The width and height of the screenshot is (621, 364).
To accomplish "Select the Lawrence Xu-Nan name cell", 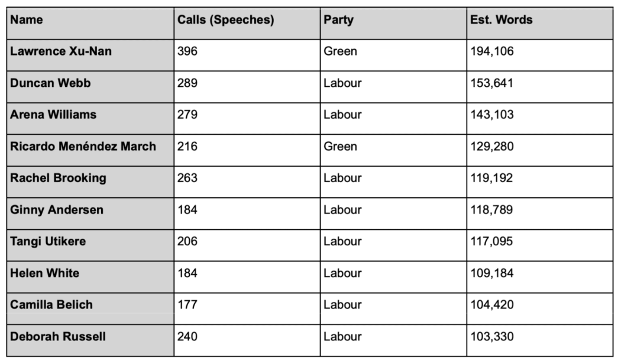I will (x=61, y=51).
